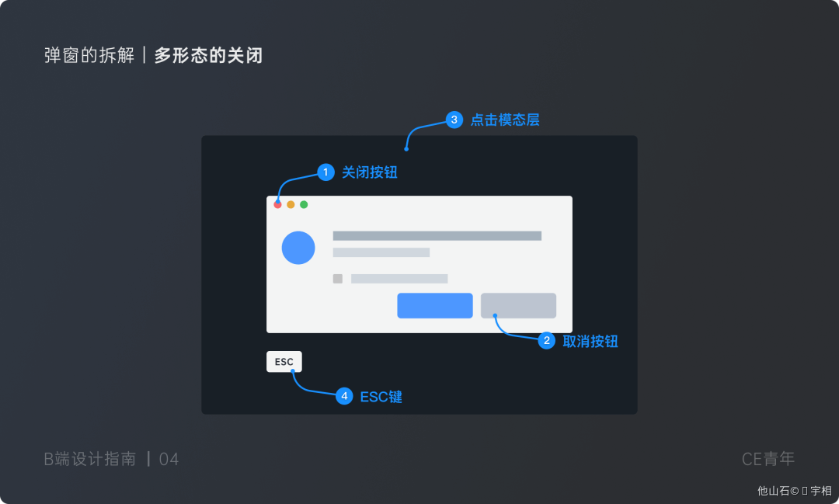The height and width of the screenshot is (504, 839).
Task: Click the ESC key cap
Action: [284, 362]
